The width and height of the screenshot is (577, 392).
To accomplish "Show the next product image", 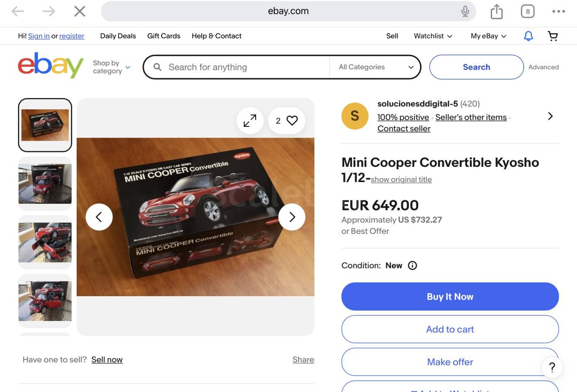I will (x=292, y=217).
